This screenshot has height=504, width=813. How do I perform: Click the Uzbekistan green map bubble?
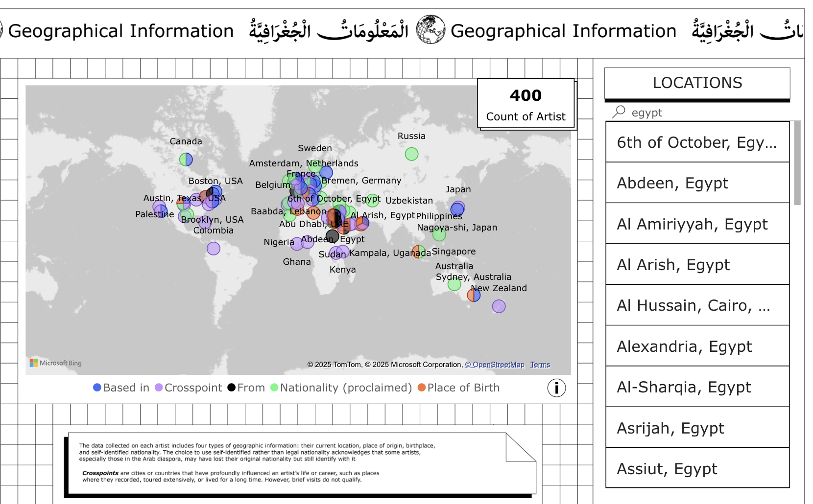click(x=373, y=200)
